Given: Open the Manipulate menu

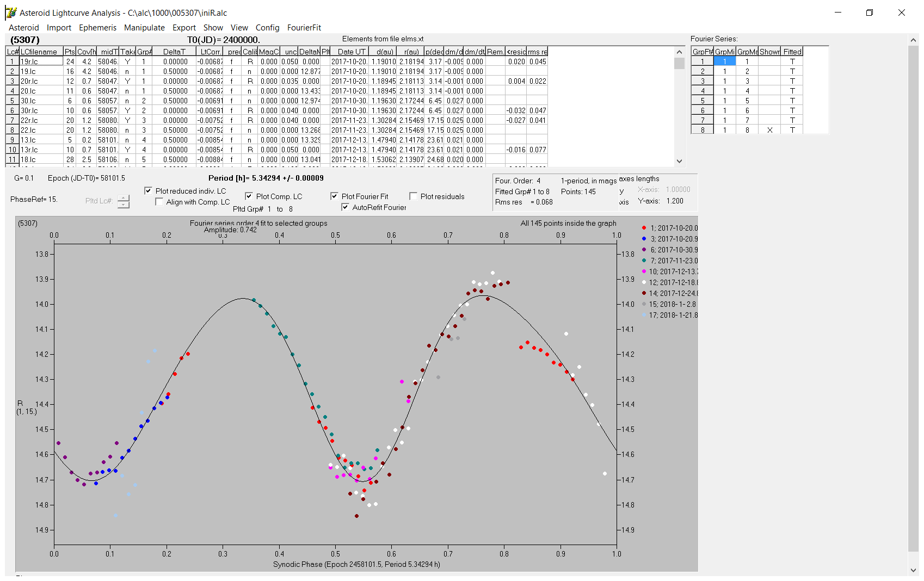Looking at the screenshot, I should pyautogui.click(x=144, y=28).
